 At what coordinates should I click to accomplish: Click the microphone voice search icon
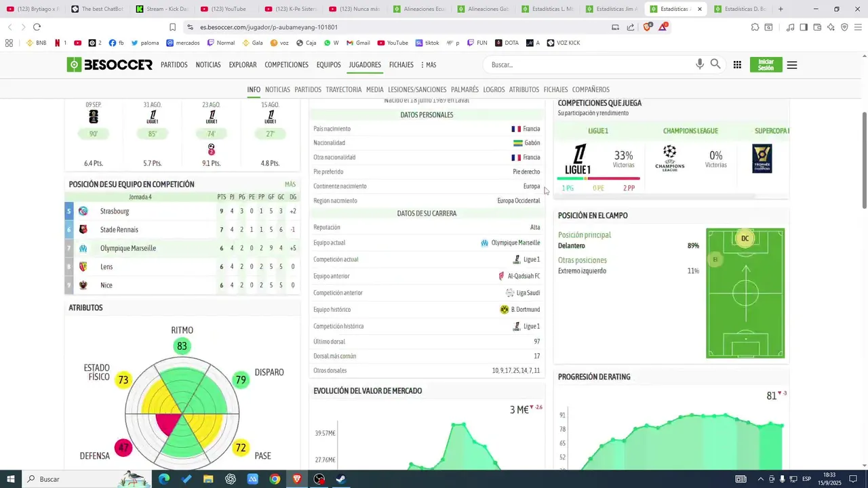700,64
